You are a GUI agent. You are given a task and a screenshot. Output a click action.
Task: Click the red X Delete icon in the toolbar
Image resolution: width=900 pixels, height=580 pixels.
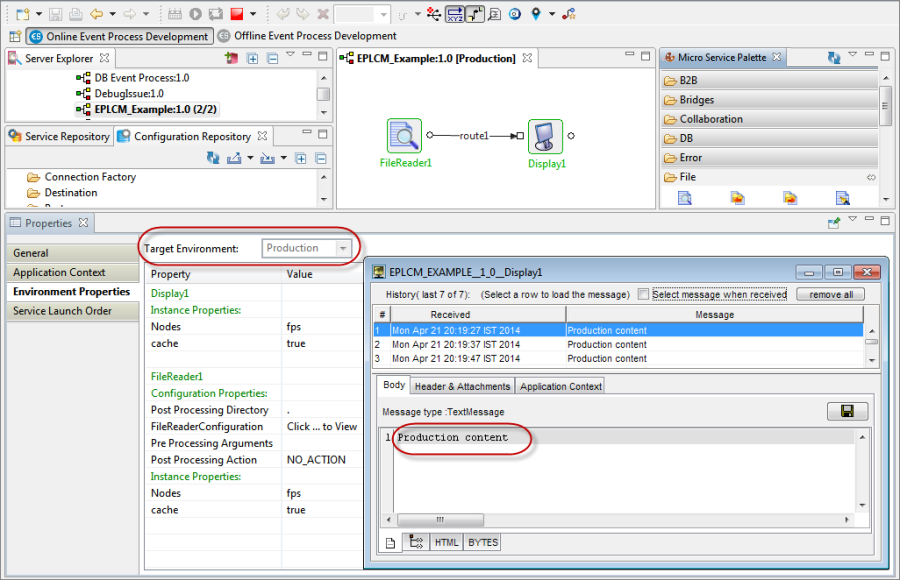(323, 14)
